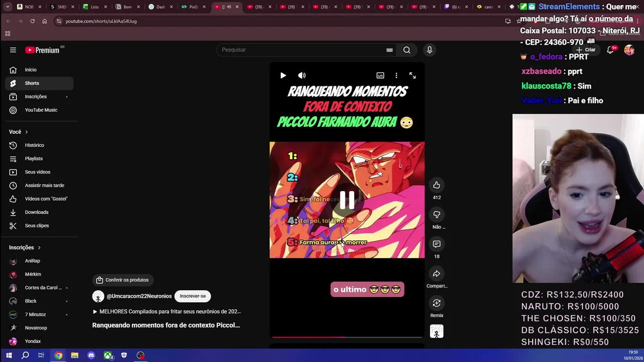Image resolution: width=644 pixels, height=362 pixels.
Task: Open Windows Start menu
Action: click(9, 355)
